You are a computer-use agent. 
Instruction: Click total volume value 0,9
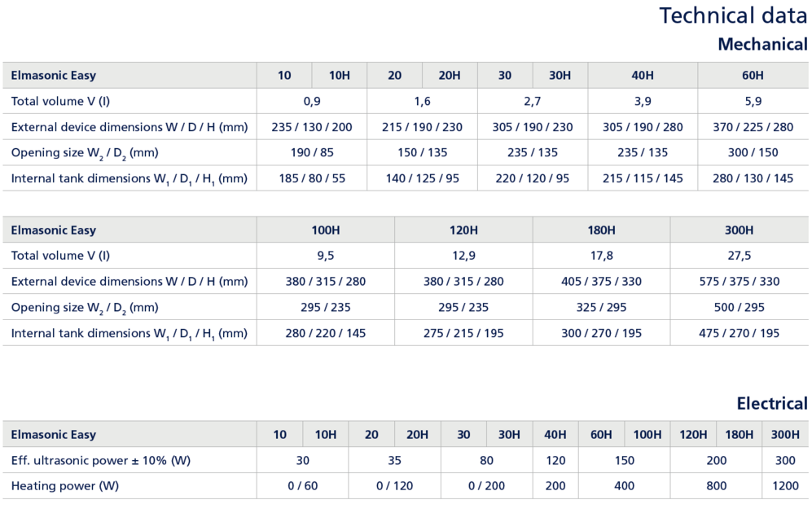pyautogui.click(x=312, y=102)
